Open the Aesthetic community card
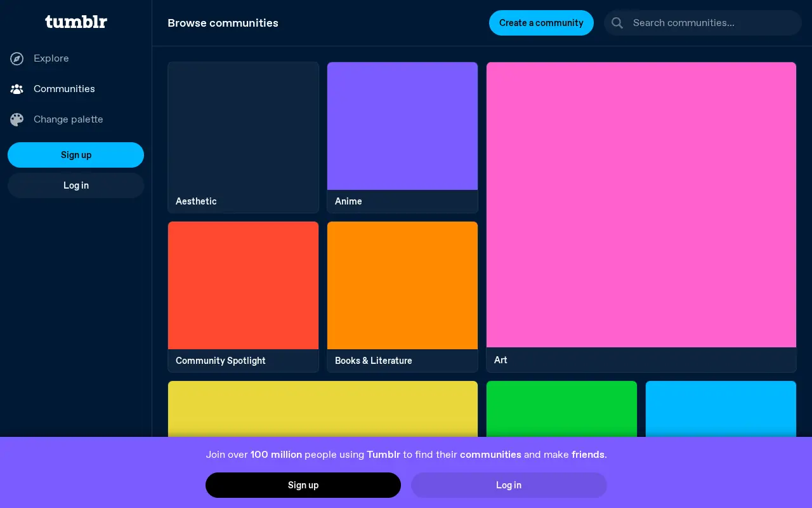Image resolution: width=812 pixels, height=508 pixels. (243, 137)
